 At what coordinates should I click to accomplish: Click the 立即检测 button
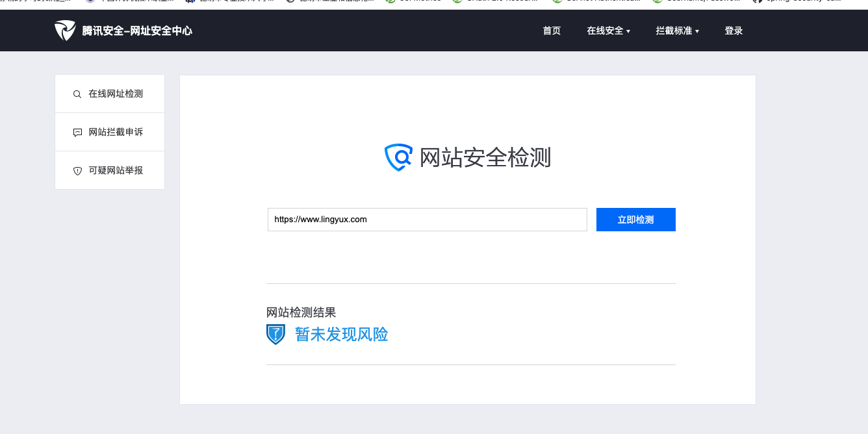[x=636, y=220]
